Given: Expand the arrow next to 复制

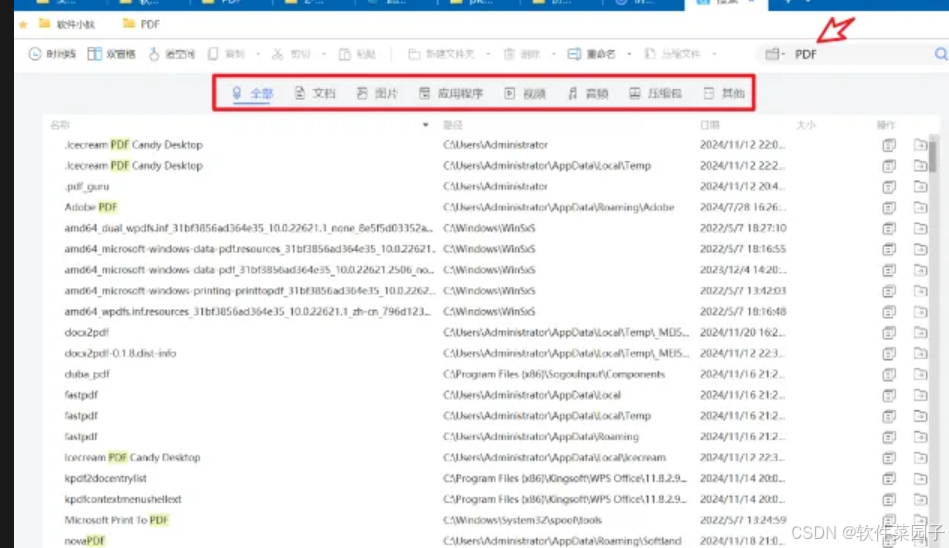Looking at the screenshot, I should (x=258, y=54).
